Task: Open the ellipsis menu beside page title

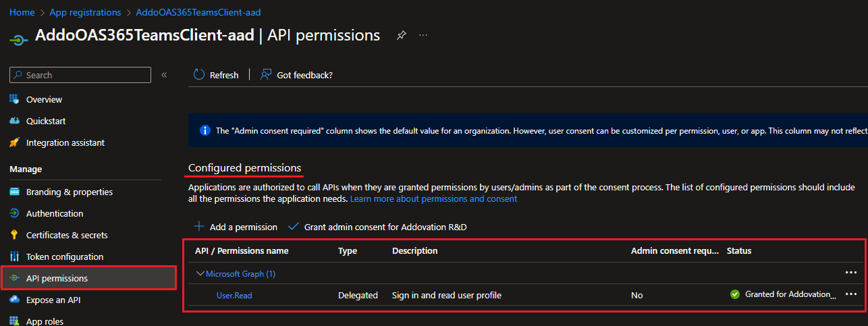Action: coord(423,35)
